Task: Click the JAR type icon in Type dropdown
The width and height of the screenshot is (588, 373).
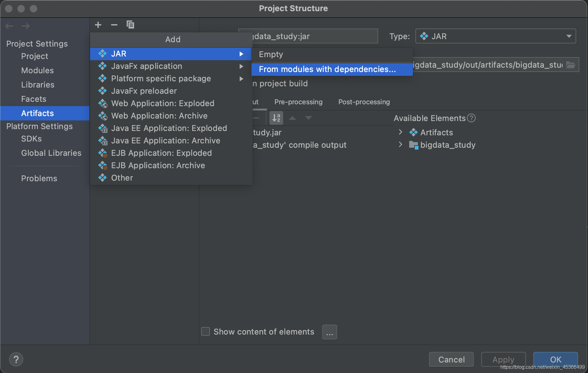Action: [424, 36]
